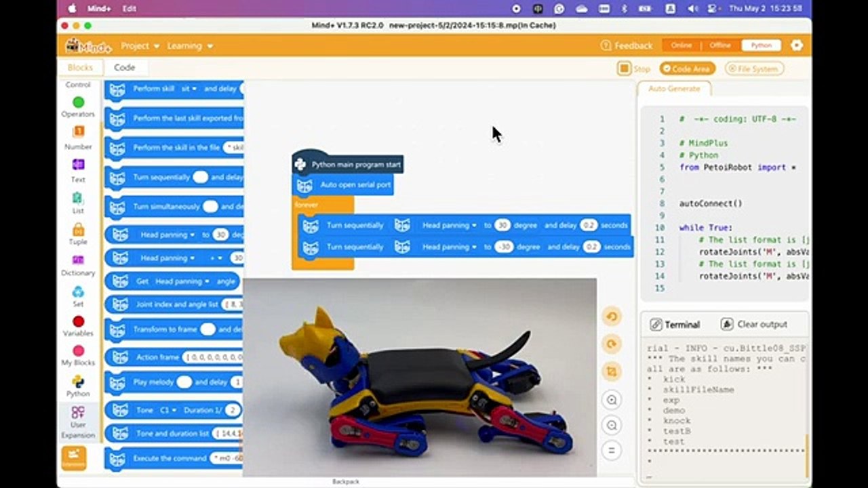
Task: Reset workspace zoom with equals icon
Action: (x=612, y=450)
